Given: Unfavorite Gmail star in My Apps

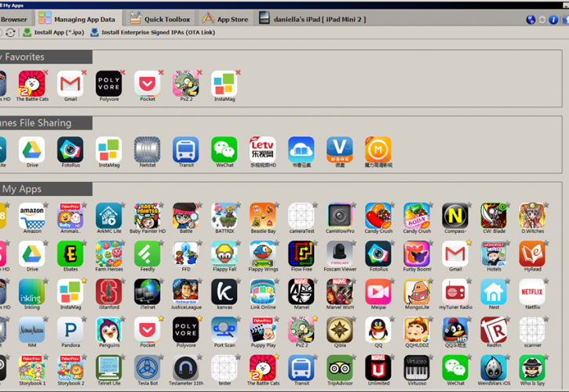Looking at the screenshot, I should pyautogui.click(x=469, y=242).
